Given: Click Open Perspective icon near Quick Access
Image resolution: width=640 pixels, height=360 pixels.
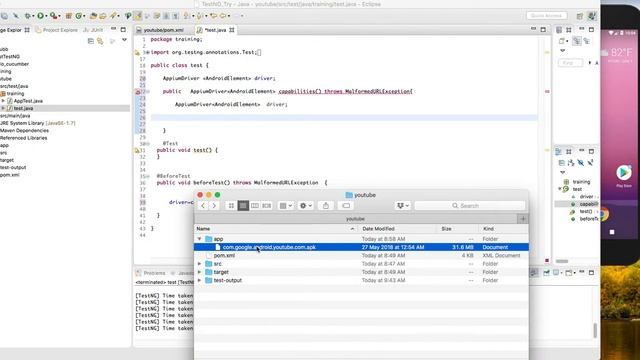Looking at the screenshot, I should (580, 16).
